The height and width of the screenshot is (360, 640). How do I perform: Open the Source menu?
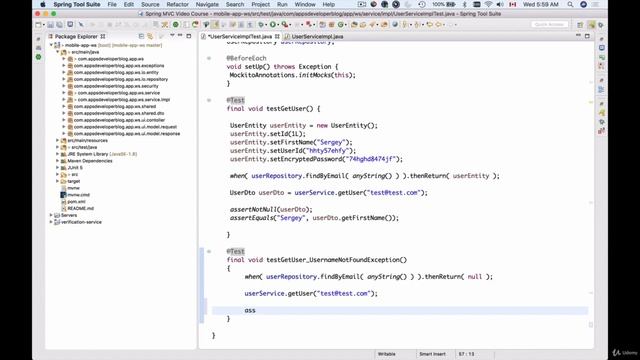150,4
